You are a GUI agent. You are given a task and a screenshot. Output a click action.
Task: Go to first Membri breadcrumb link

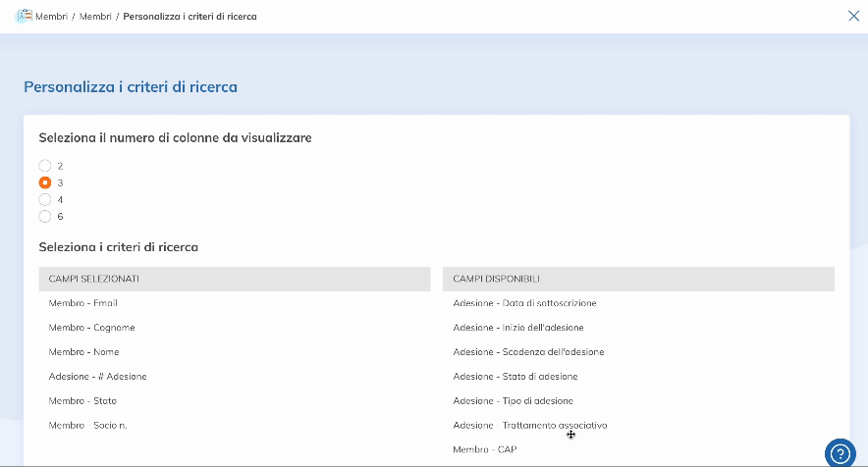coord(51,17)
